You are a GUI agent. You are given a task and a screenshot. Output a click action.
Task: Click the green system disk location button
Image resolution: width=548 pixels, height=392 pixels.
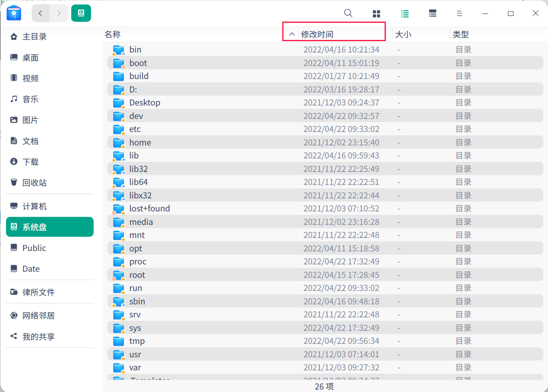pos(81,13)
